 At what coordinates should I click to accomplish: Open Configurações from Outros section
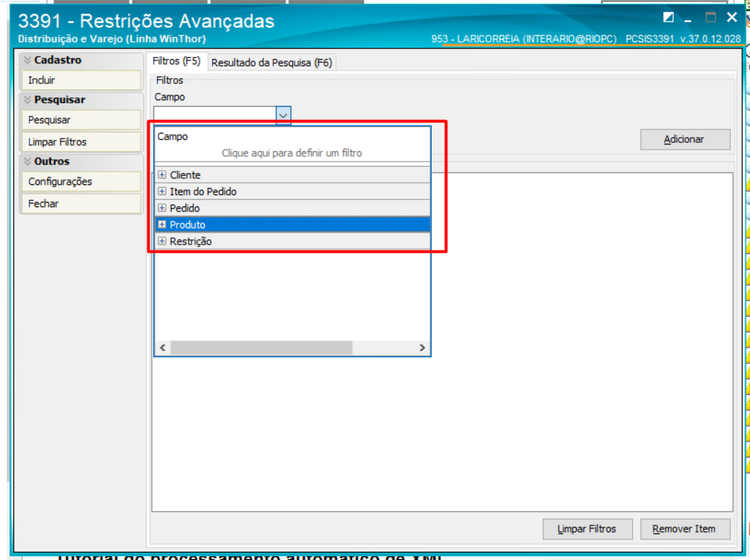click(x=81, y=182)
